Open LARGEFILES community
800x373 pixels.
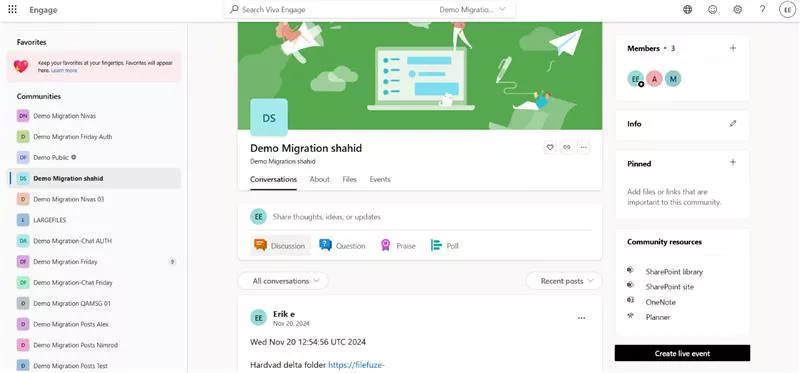pos(94,220)
